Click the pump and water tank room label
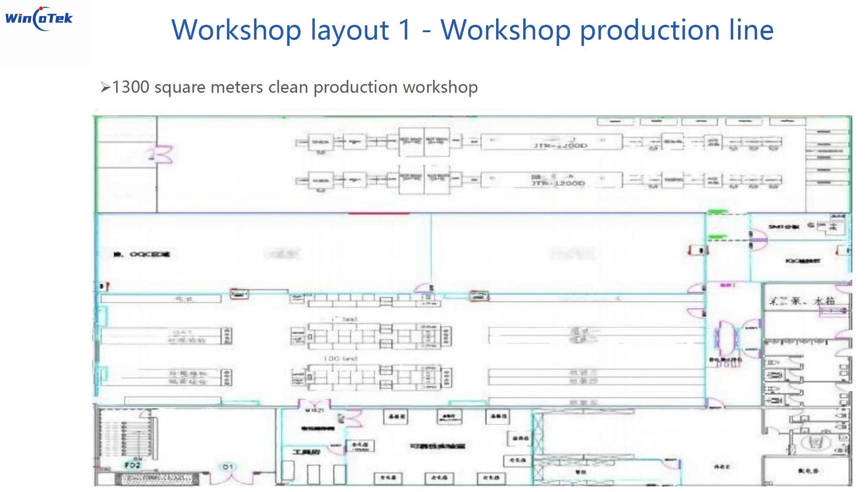Viewport: 868px width, 492px height. point(802,301)
